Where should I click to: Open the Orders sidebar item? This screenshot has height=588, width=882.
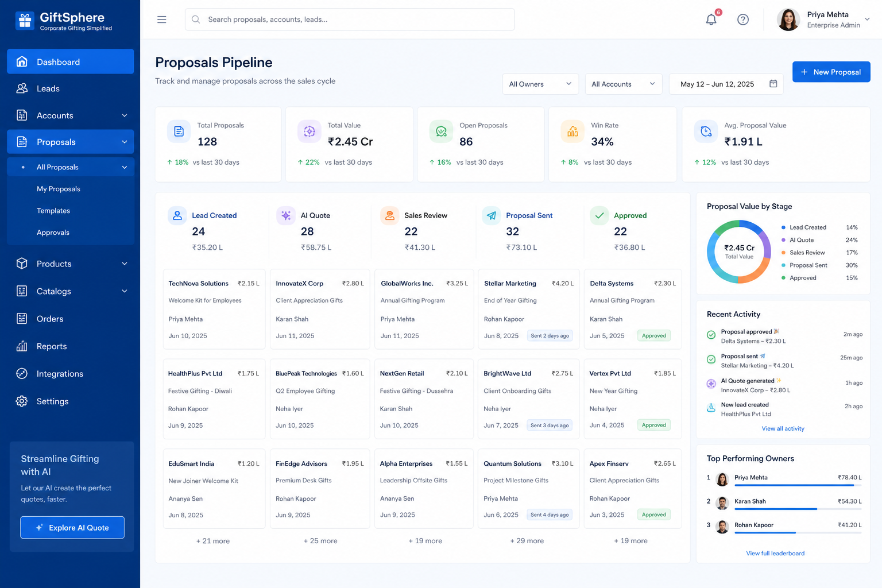pyautogui.click(x=71, y=319)
